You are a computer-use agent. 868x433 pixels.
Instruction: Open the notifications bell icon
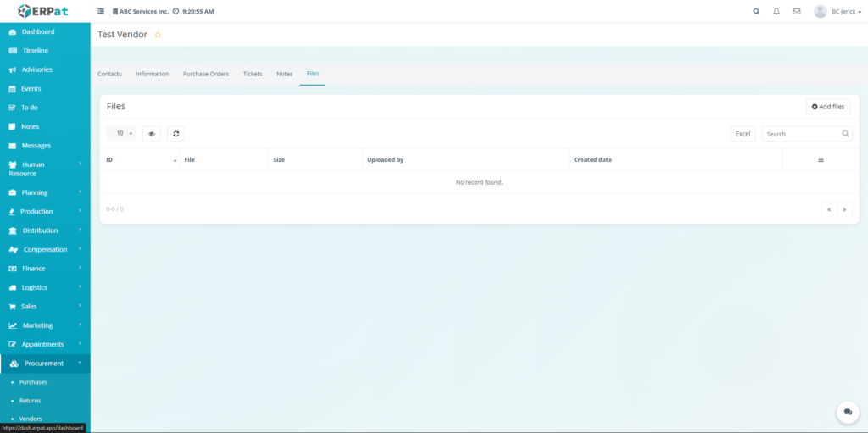776,12
